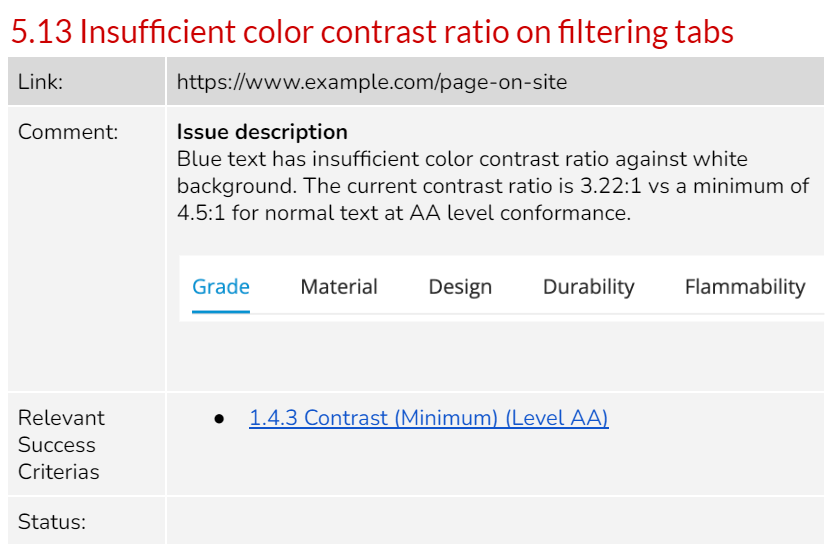Click the Comment row label cell
Screen dimensions: 835x549
click(x=86, y=249)
